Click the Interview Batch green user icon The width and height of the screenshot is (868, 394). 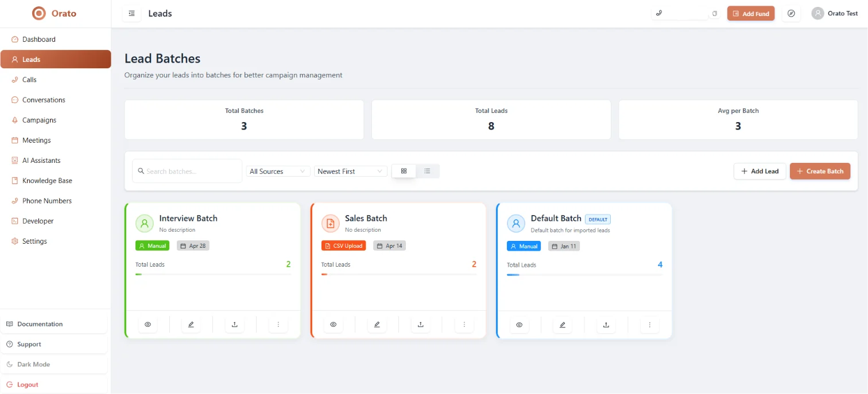pos(145,223)
